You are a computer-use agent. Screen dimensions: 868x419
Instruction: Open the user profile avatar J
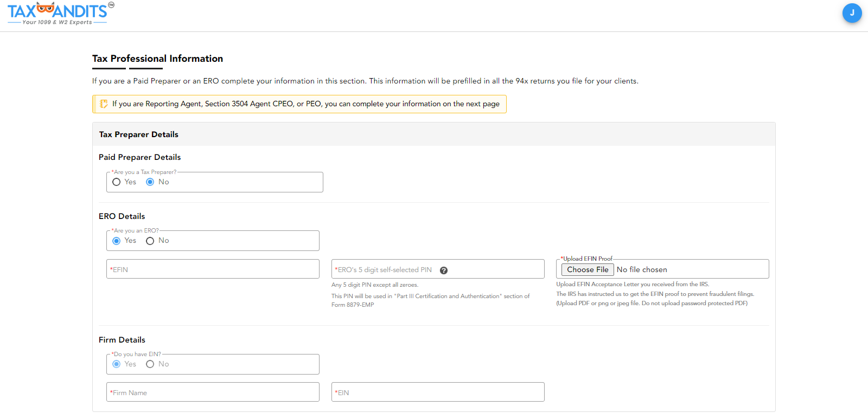[852, 13]
